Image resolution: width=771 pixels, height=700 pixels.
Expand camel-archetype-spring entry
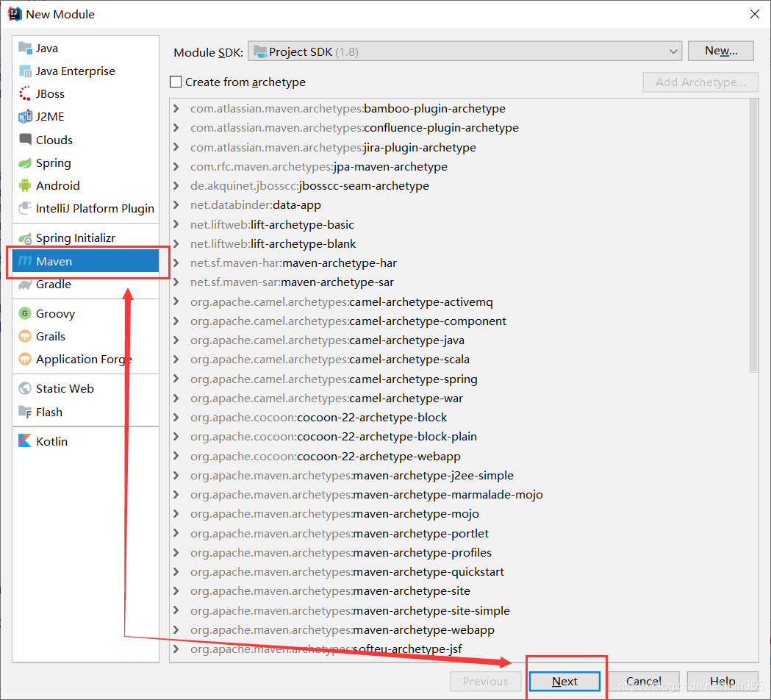click(x=176, y=379)
